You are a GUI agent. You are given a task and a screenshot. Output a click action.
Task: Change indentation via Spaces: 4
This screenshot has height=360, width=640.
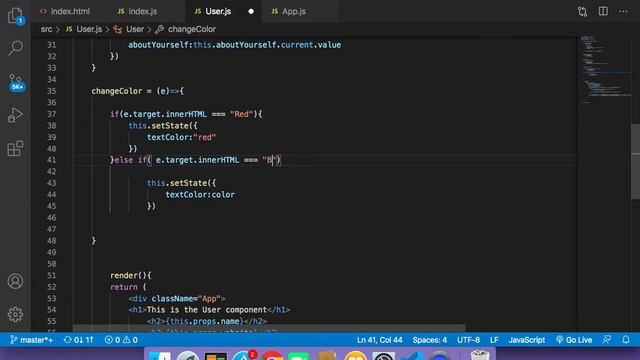(429, 340)
